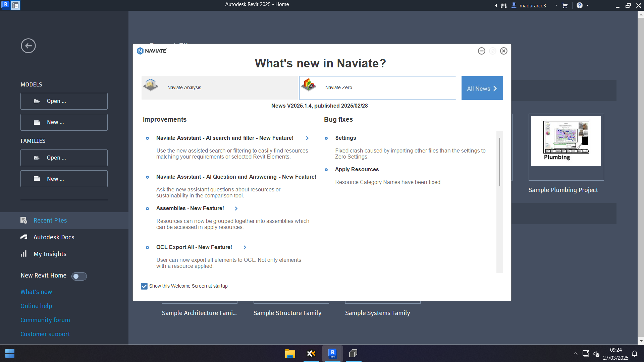The height and width of the screenshot is (362, 644).
Task: Select the Naviate Zero tab
Action: point(378,88)
